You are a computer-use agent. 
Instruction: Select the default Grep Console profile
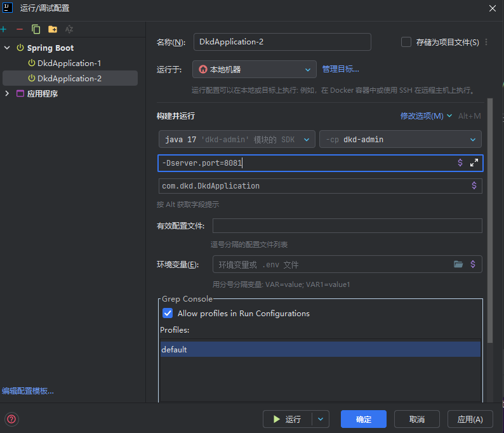point(321,349)
